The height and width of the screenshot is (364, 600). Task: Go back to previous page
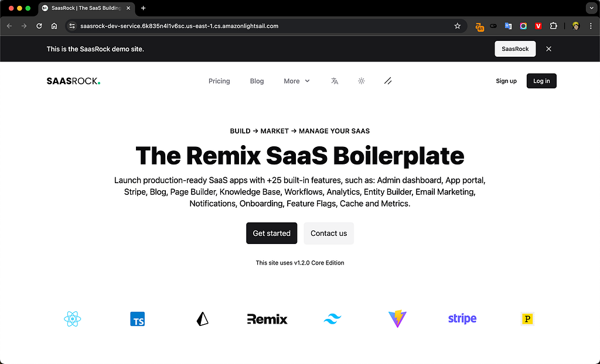(x=9, y=26)
